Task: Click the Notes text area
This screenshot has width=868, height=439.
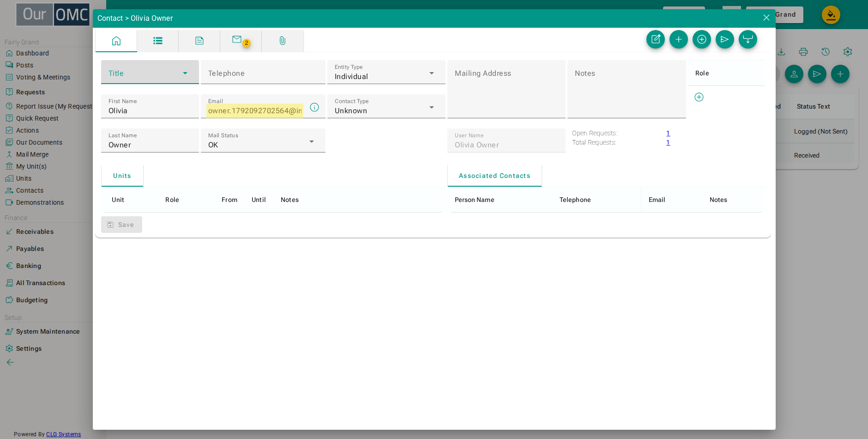Action: click(x=627, y=89)
